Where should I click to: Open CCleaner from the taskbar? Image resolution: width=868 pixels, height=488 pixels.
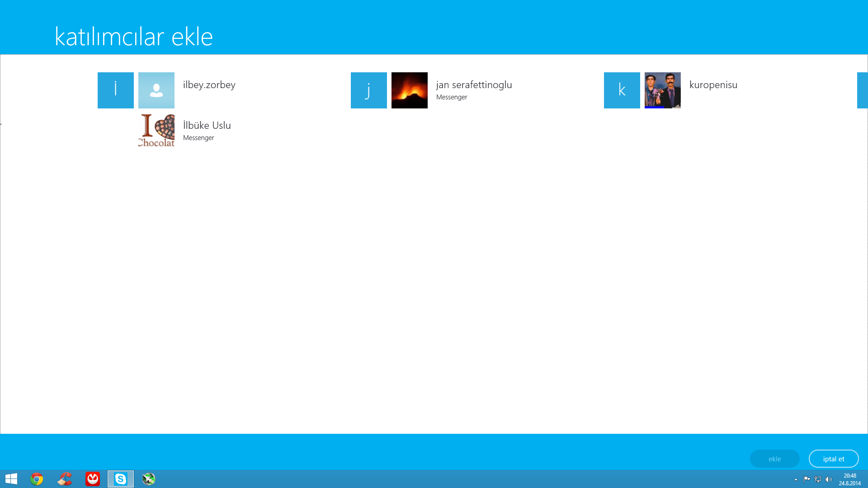(x=65, y=479)
